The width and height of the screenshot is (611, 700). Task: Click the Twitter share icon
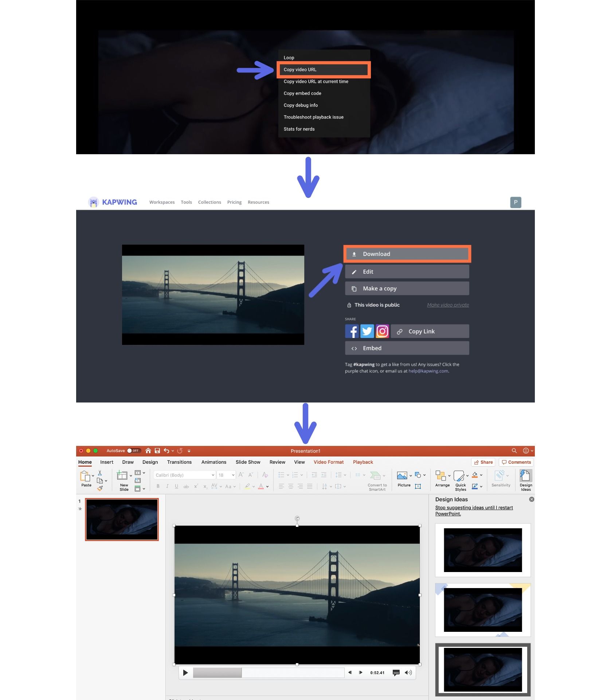pyautogui.click(x=367, y=331)
